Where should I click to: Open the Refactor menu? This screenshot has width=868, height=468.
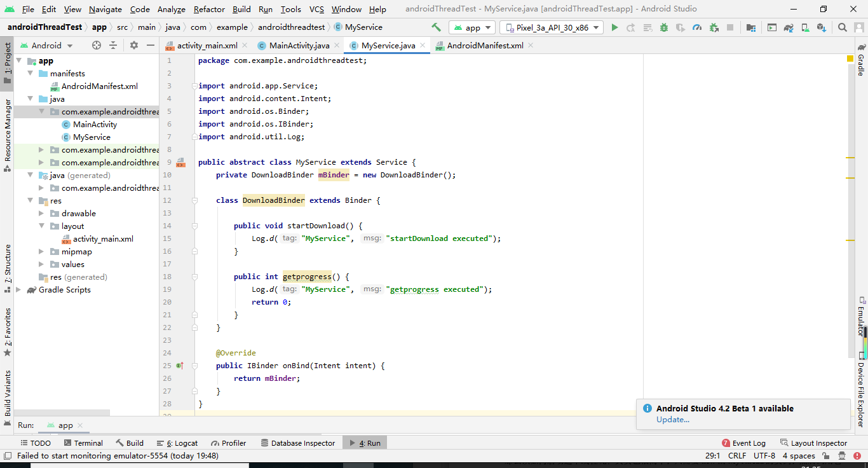[x=209, y=9]
